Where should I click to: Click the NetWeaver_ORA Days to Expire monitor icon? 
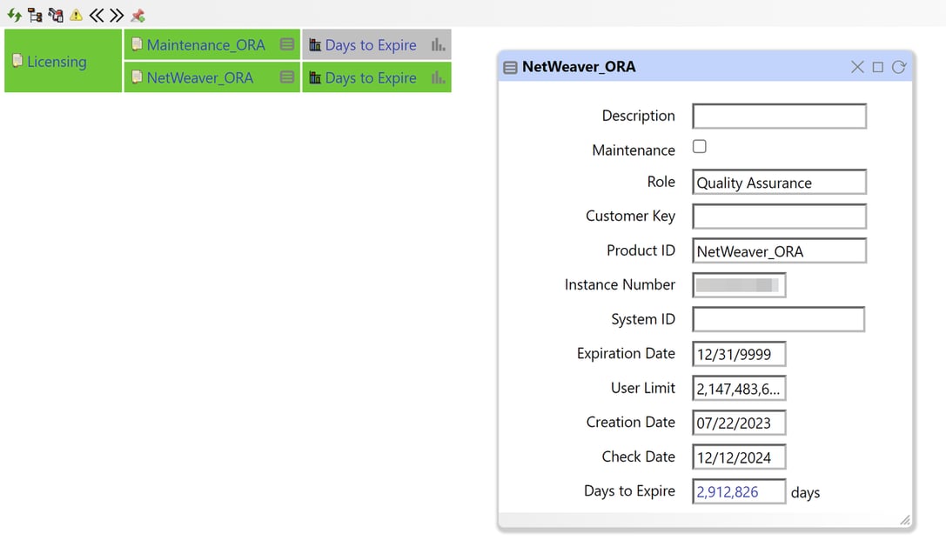315,77
